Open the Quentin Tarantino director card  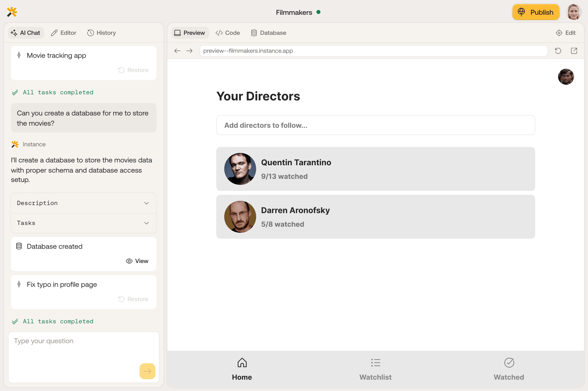click(x=376, y=169)
